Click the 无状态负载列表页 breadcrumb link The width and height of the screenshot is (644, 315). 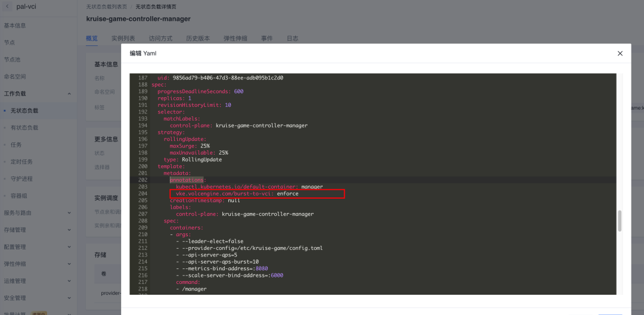click(x=107, y=6)
